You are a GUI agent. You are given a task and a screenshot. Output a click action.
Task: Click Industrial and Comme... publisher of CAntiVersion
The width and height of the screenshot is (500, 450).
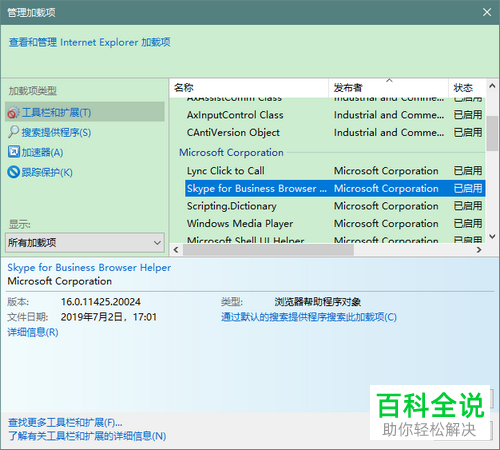(389, 132)
